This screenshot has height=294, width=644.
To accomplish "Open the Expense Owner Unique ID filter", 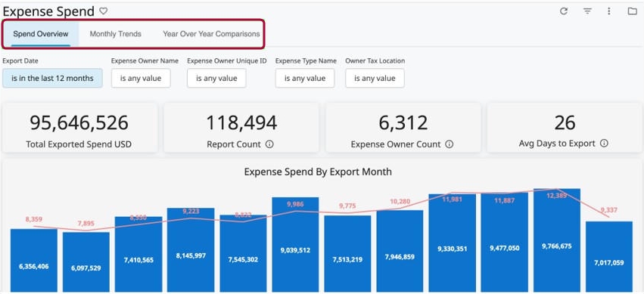I will (x=216, y=78).
